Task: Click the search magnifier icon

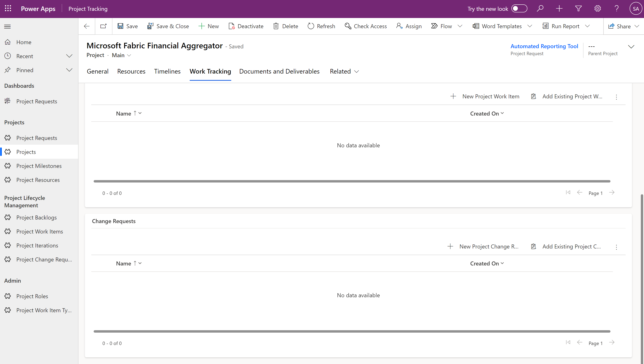Action: [x=540, y=9]
